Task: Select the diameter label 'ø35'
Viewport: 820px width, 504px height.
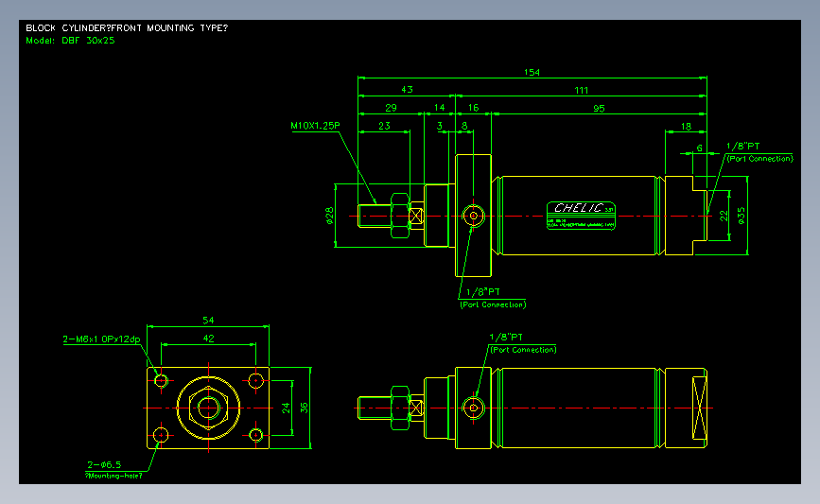Action: [741, 216]
